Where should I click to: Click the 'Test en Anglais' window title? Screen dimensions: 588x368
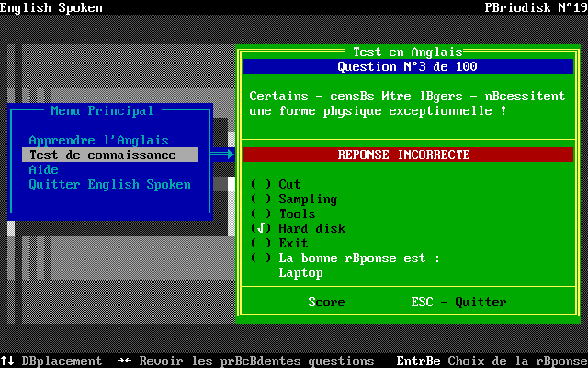[408, 52]
